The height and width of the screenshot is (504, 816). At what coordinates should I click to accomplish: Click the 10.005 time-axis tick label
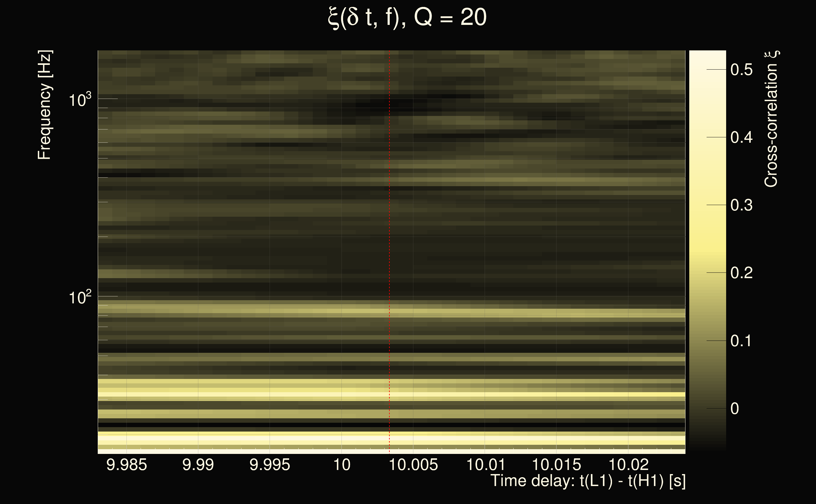click(413, 465)
